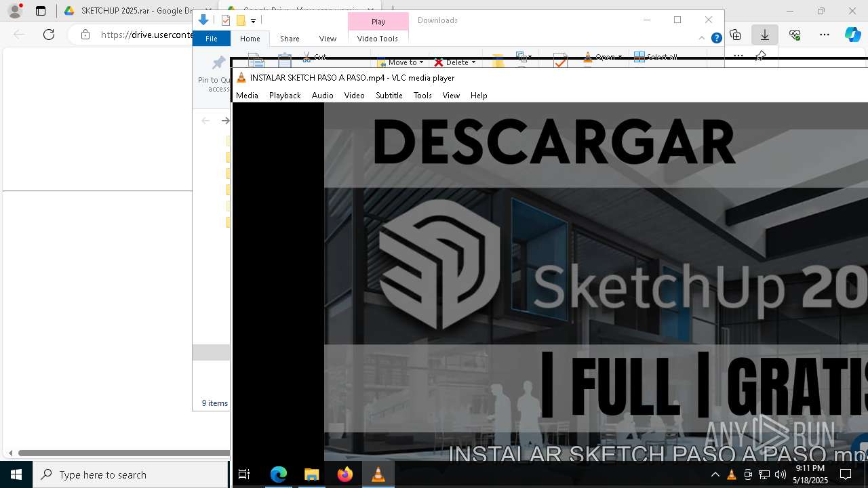Click '9 items' status text in Explorer

click(x=215, y=403)
